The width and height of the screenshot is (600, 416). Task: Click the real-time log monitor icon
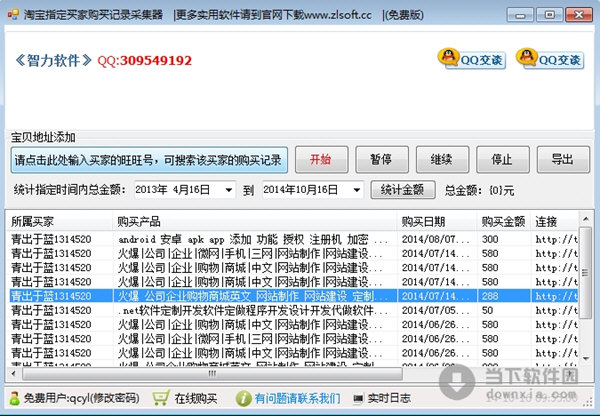click(x=358, y=399)
